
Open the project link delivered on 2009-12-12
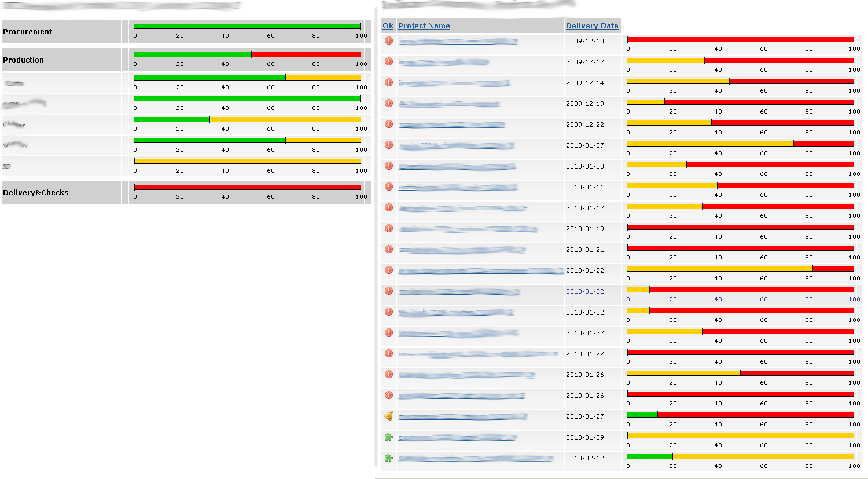tap(444, 63)
